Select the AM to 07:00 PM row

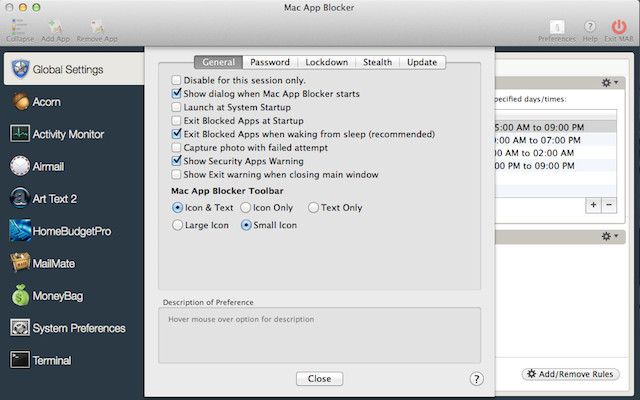pos(555,140)
